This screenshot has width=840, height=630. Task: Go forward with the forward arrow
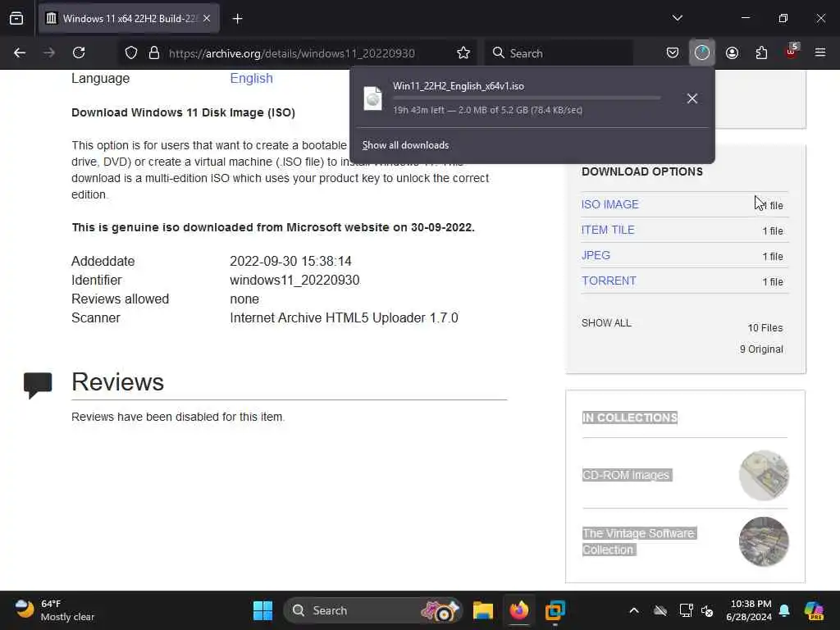pos(49,52)
